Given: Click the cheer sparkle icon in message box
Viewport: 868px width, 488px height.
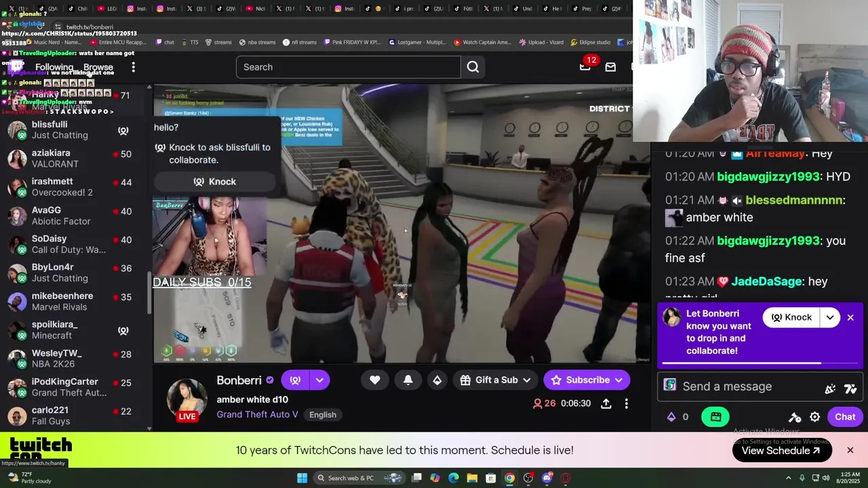Looking at the screenshot, I should coord(830,388).
